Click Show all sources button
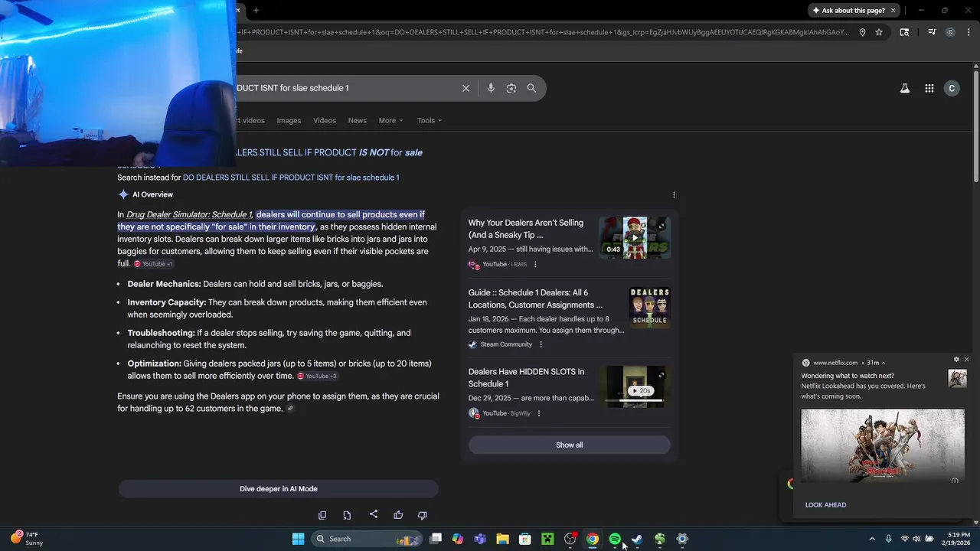The image size is (980, 551). [x=569, y=445]
